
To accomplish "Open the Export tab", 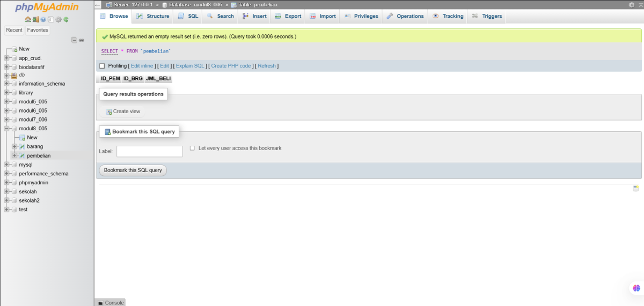I will 288,16.
